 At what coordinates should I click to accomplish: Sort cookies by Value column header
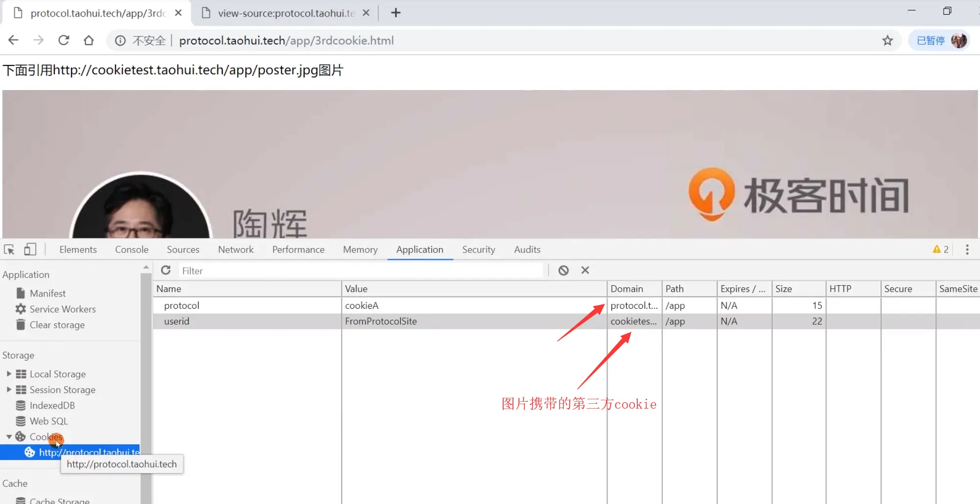point(474,289)
